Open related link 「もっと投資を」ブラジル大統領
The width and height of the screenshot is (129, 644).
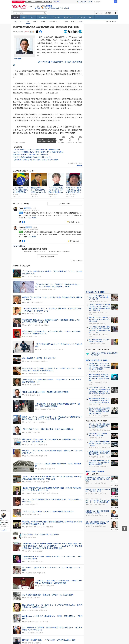(37, 150)
